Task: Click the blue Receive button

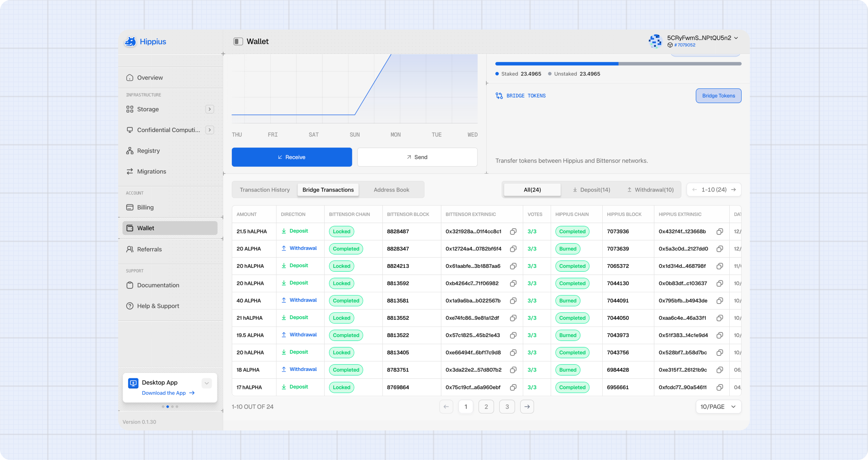Action: pyautogui.click(x=292, y=157)
